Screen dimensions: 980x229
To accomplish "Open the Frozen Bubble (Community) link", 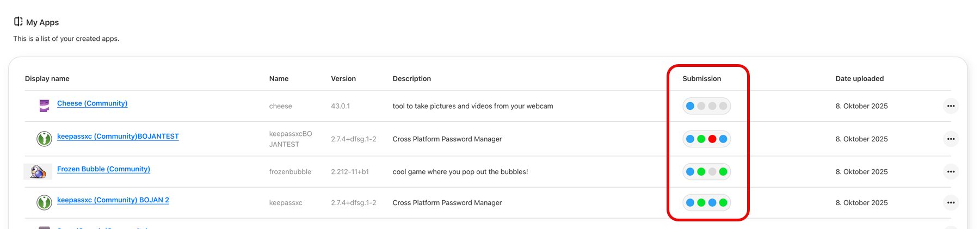I will click(x=103, y=169).
